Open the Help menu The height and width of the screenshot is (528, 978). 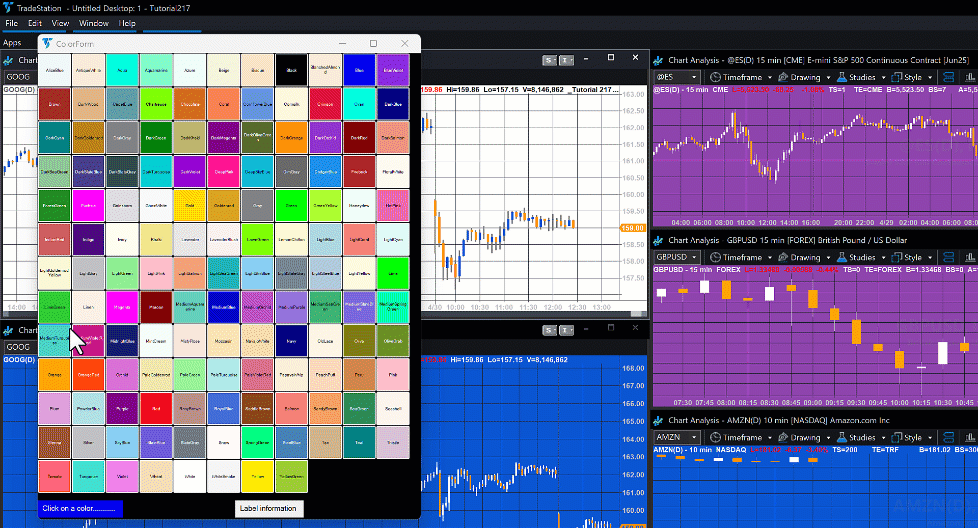click(127, 23)
